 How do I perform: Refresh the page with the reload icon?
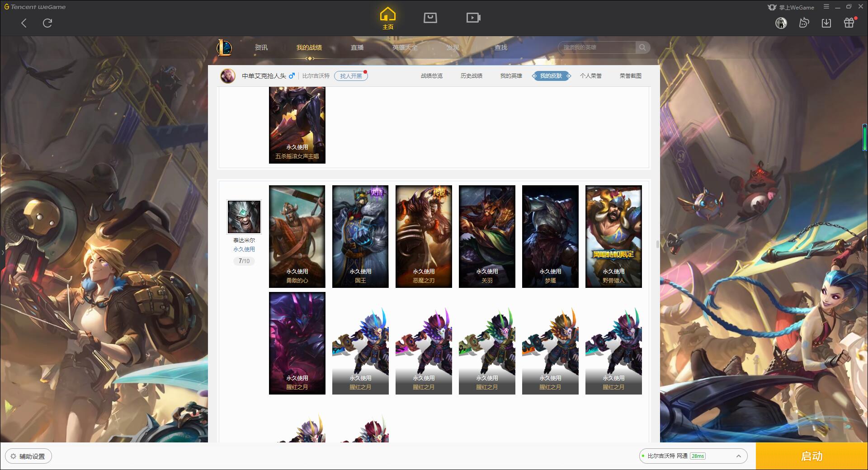tap(47, 23)
